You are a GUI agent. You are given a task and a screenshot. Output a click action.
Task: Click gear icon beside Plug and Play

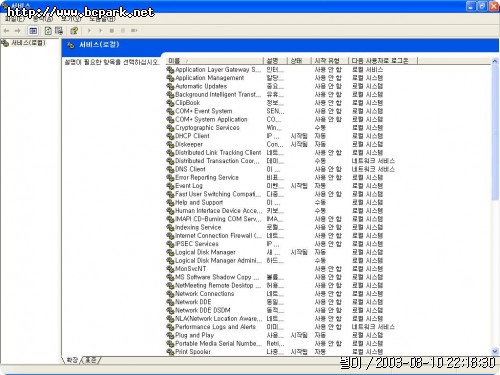pyautogui.click(x=170, y=335)
